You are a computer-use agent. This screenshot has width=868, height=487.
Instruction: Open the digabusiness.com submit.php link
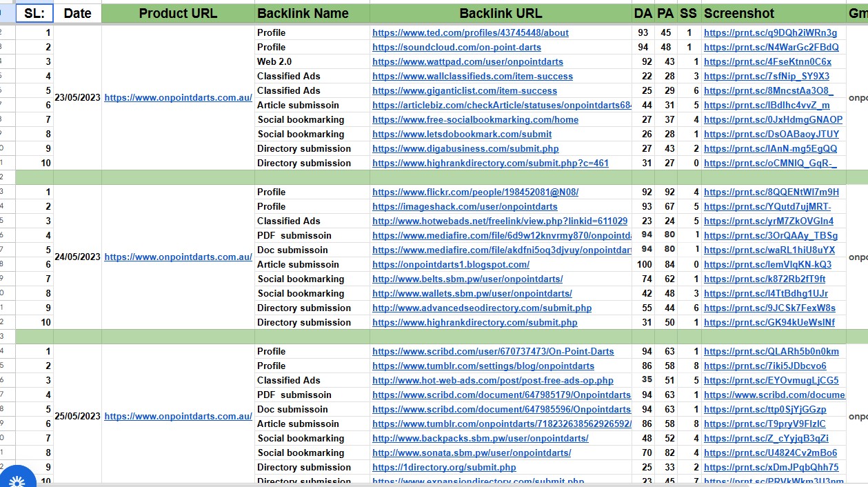tap(465, 148)
